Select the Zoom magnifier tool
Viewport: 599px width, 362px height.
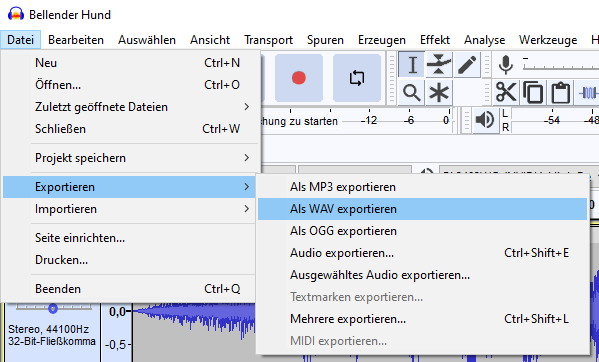(x=412, y=92)
